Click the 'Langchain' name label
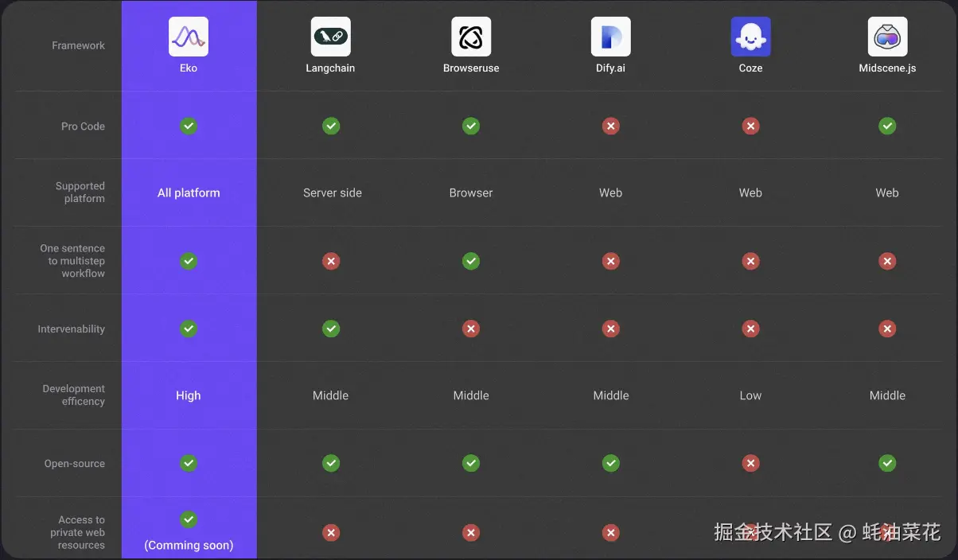958x560 pixels. (x=330, y=68)
